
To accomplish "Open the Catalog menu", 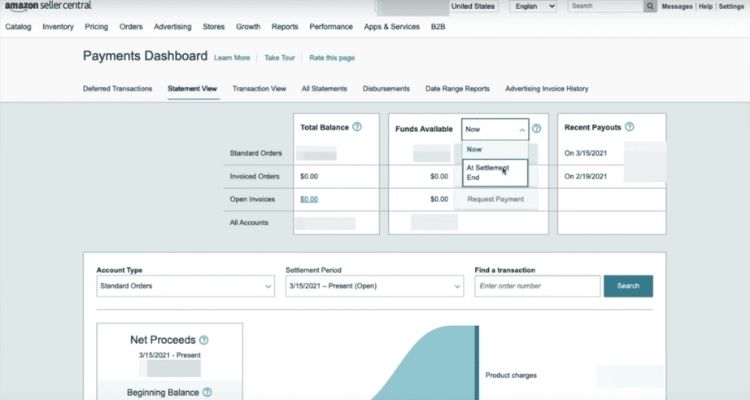I will coord(18,27).
